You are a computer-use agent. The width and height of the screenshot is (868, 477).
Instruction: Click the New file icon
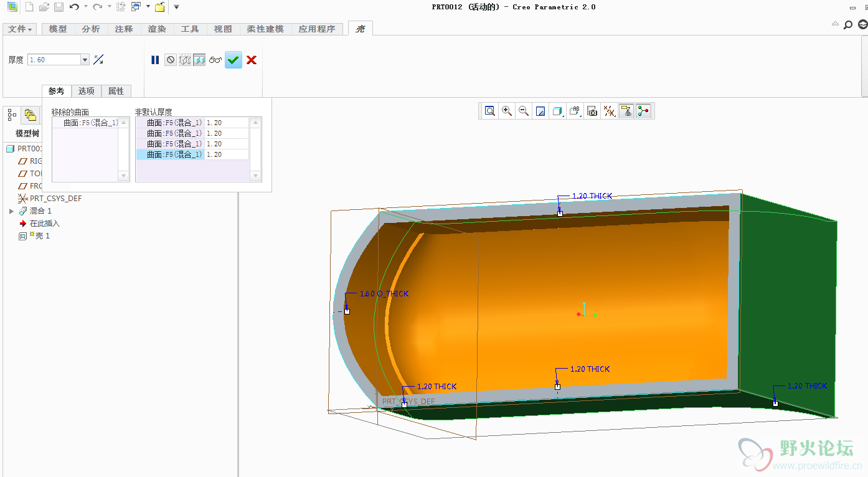pyautogui.click(x=29, y=7)
